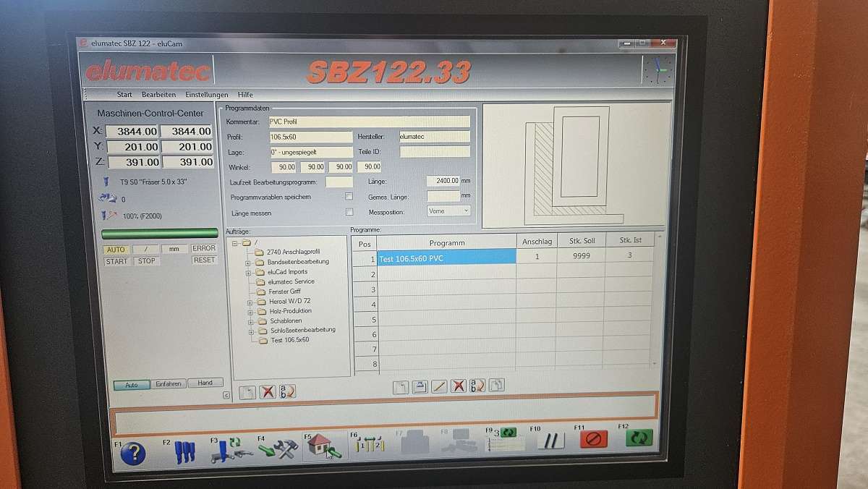Select the elumatec Service folder
868x489 pixels.
tap(284, 281)
